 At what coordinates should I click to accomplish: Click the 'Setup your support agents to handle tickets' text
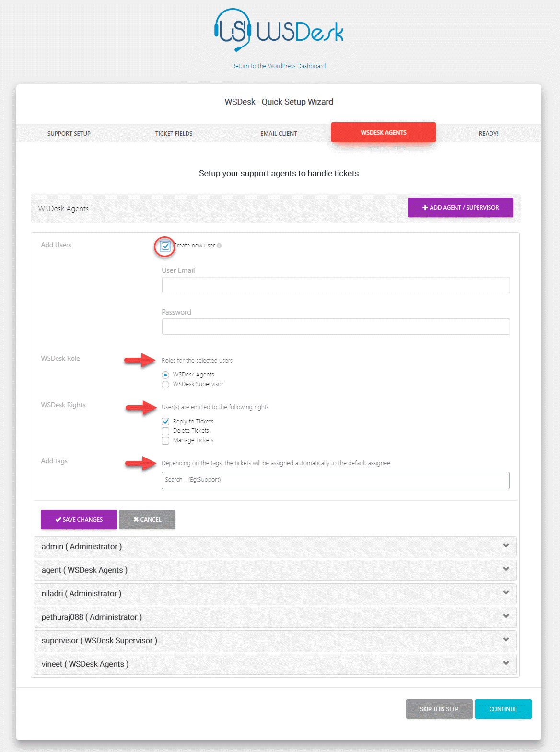279,173
